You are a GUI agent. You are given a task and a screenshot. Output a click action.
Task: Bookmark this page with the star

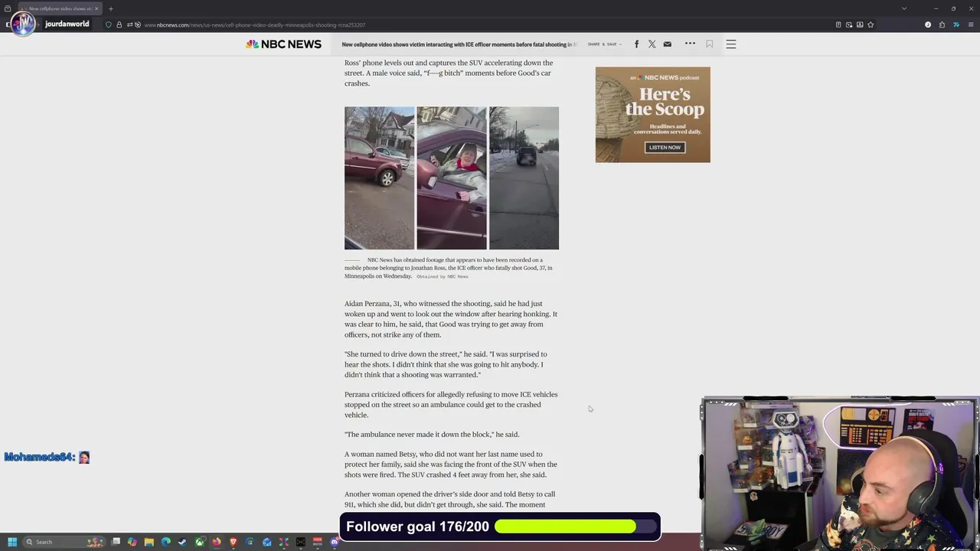click(x=871, y=24)
